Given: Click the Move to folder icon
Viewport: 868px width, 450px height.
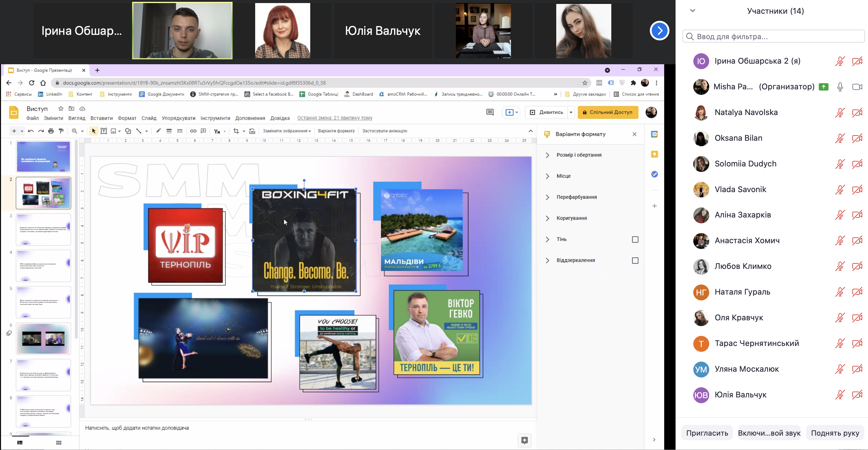Looking at the screenshot, I should click(71, 109).
